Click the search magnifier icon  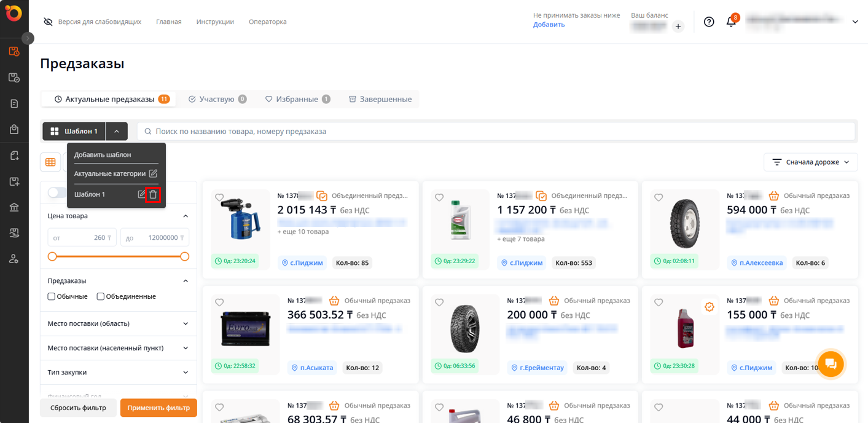tap(148, 132)
